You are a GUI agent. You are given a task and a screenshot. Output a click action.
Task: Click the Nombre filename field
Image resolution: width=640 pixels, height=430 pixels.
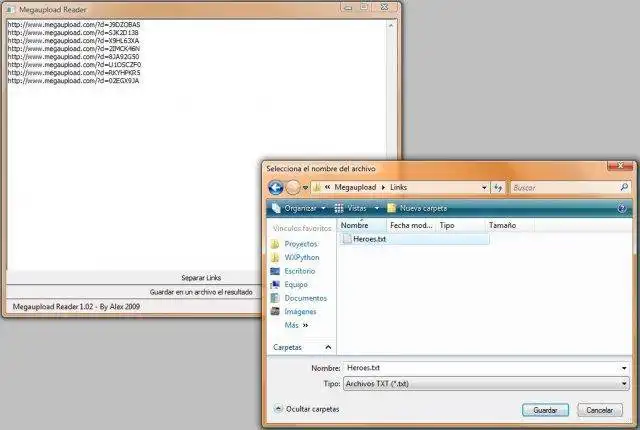click(482, 368)
